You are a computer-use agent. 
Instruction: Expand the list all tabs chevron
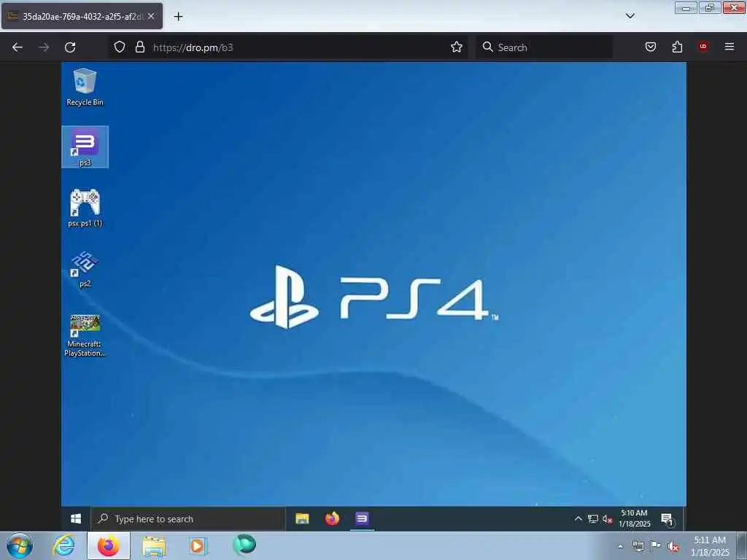point(630,16)
